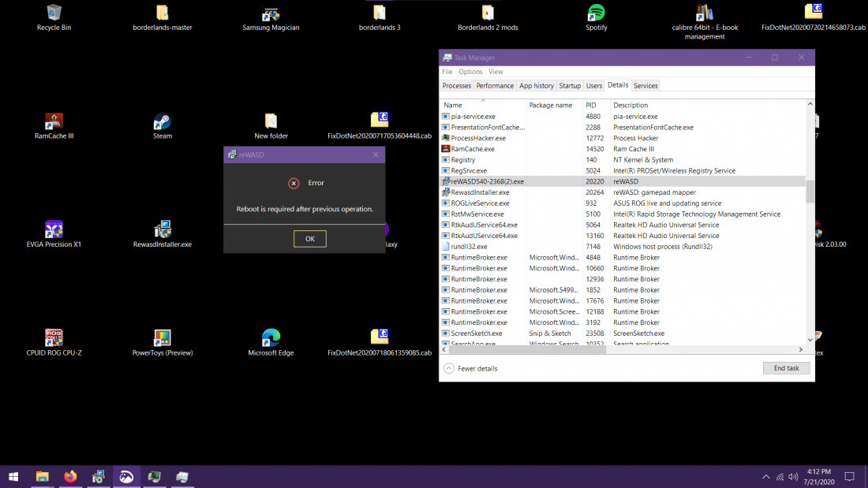Screen dimensions: 868x488
Task: Select the ProcessHacker.exe row
Action: 478,138
